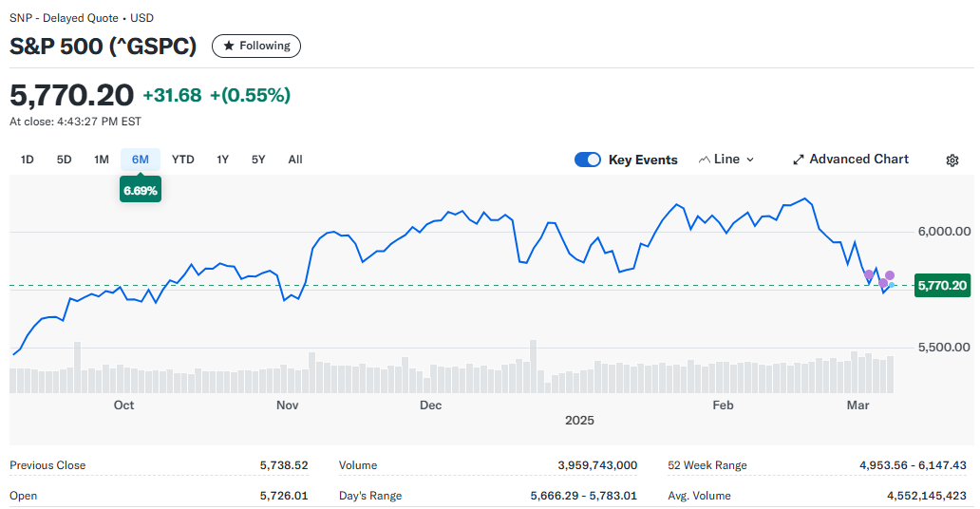The width and height of the screenshot is (980, 509).
Task: Click the Volume label
Action: pyautogui.click(x=357, y=465)
